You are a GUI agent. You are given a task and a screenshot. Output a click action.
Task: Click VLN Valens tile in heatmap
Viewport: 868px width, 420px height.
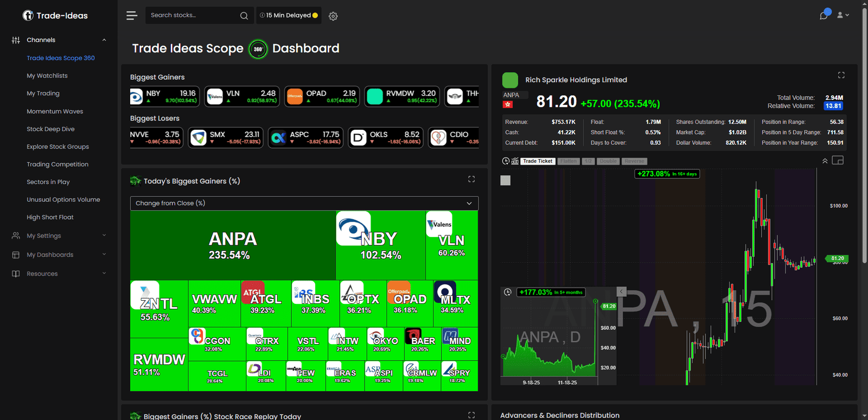451,245
